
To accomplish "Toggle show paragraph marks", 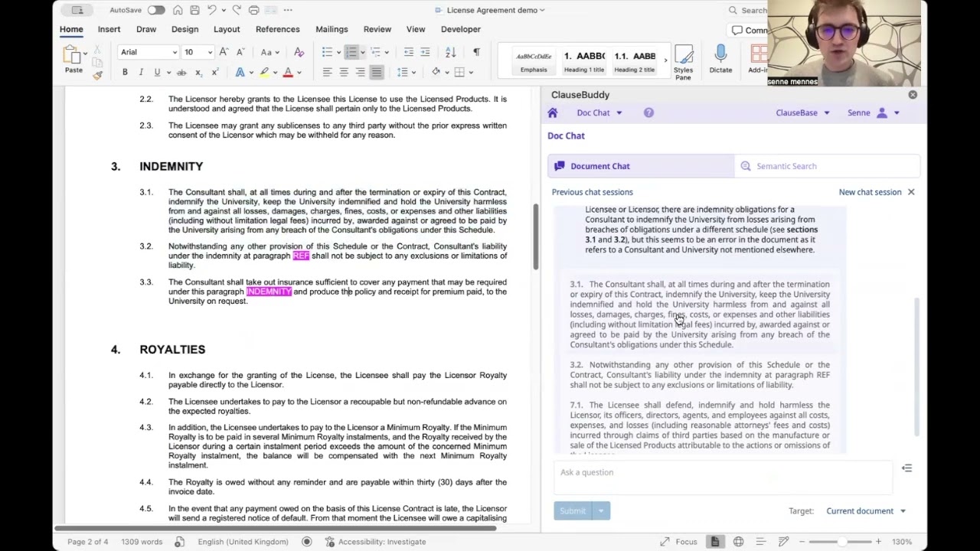I will point(476,52).
